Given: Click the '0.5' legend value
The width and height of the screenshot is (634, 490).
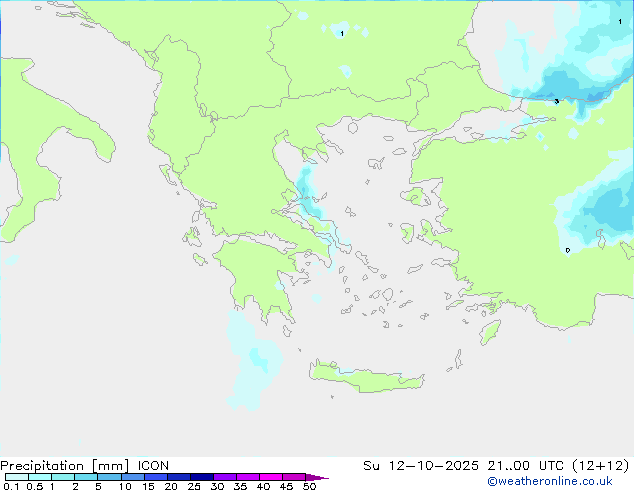Looking at the screenshot, I should (34, 486).
